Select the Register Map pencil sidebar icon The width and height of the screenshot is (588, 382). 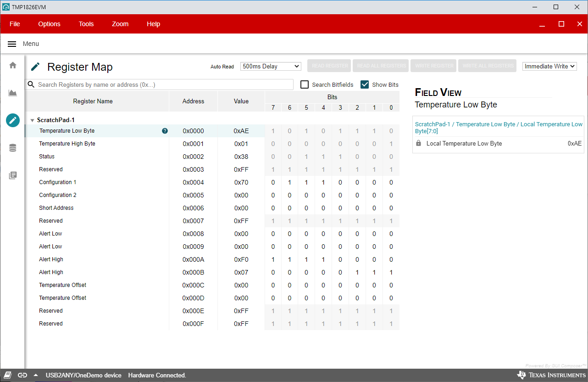(x=13, y=120)
